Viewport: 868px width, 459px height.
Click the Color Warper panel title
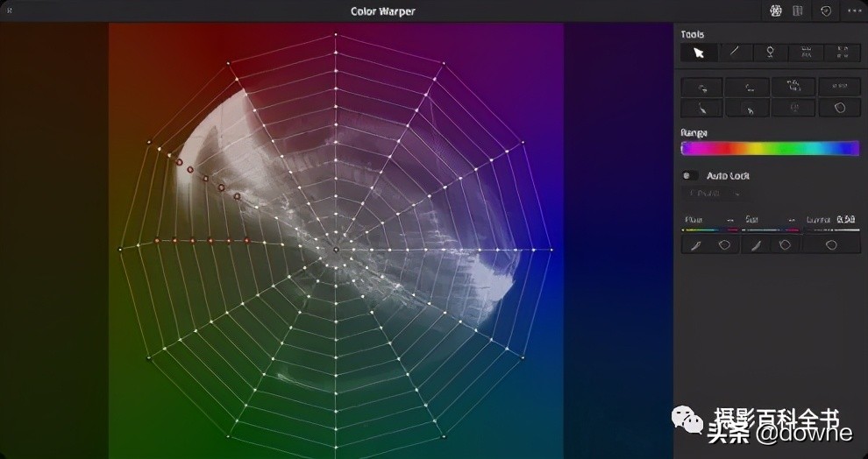[x=383, y=11]
